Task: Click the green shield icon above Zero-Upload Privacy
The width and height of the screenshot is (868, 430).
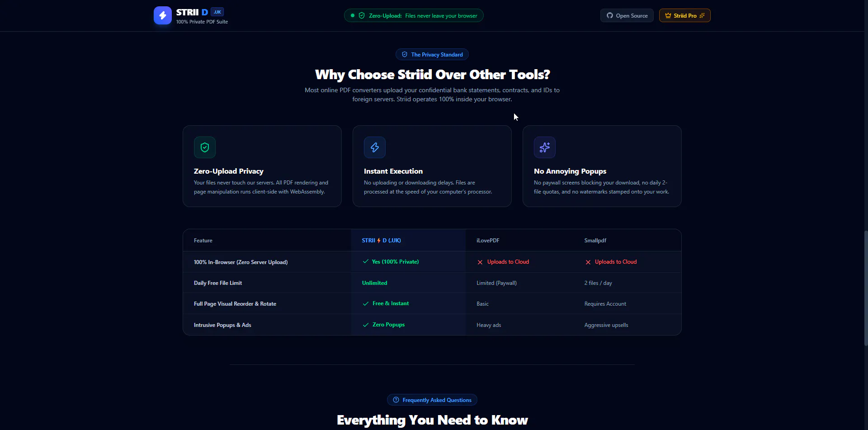Action: pos(205,147)
